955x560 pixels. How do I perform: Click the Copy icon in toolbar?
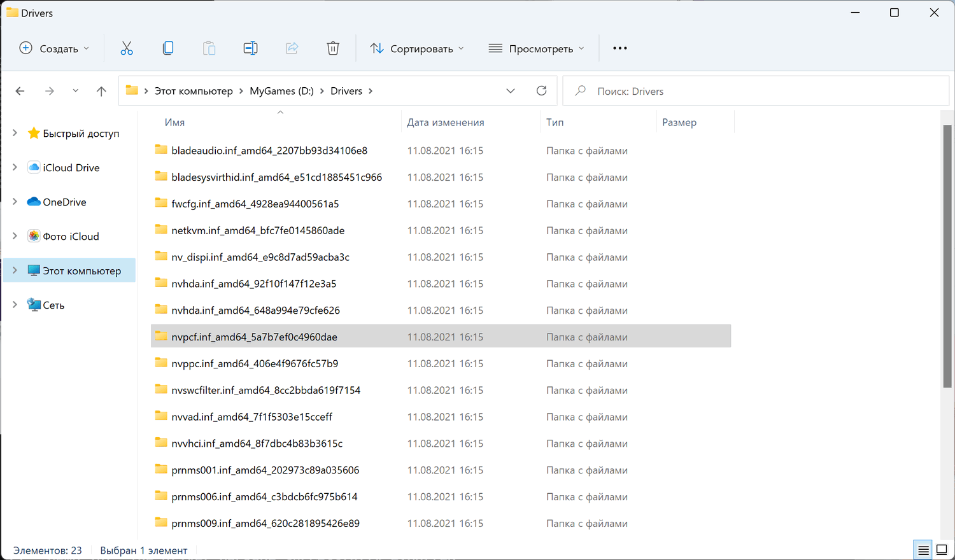(168, 48)
